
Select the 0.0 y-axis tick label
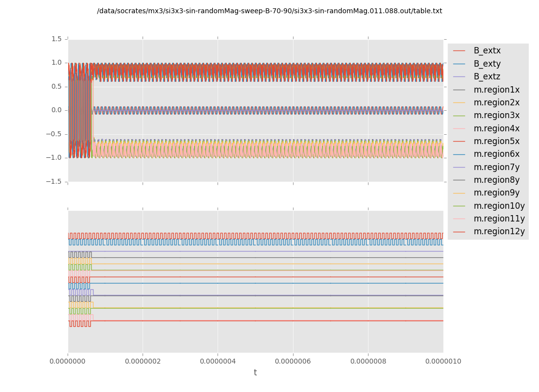coord(56,110)
